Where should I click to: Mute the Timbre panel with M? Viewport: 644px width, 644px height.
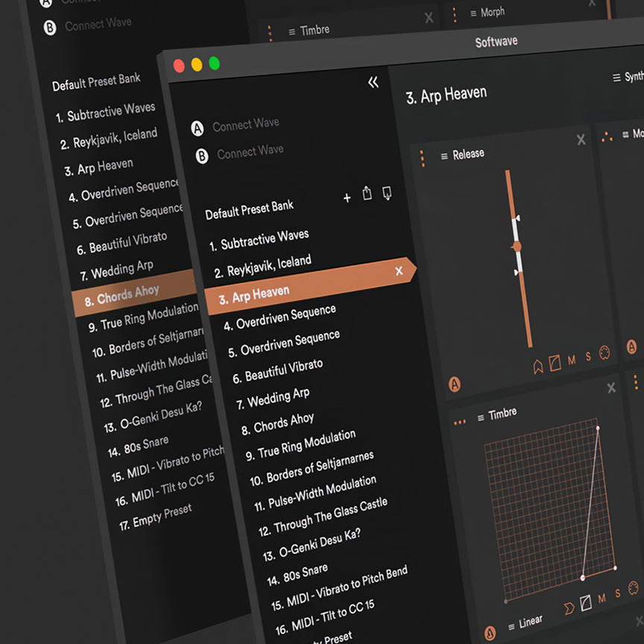[x=602, y=598]
